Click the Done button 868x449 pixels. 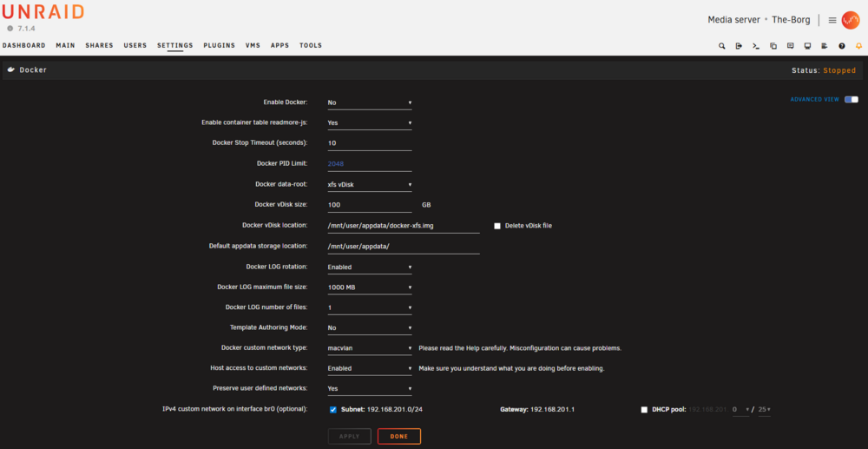tap(399, 436)
